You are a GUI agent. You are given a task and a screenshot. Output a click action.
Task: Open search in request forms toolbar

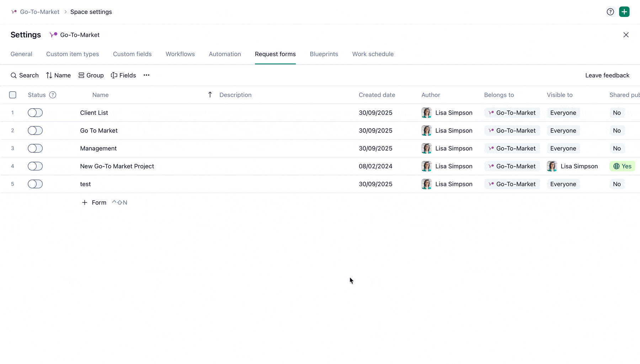pos(25,75)
